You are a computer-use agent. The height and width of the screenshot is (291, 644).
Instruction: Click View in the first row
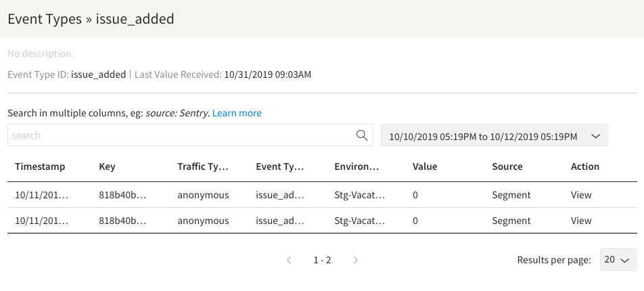click(581, 195)
